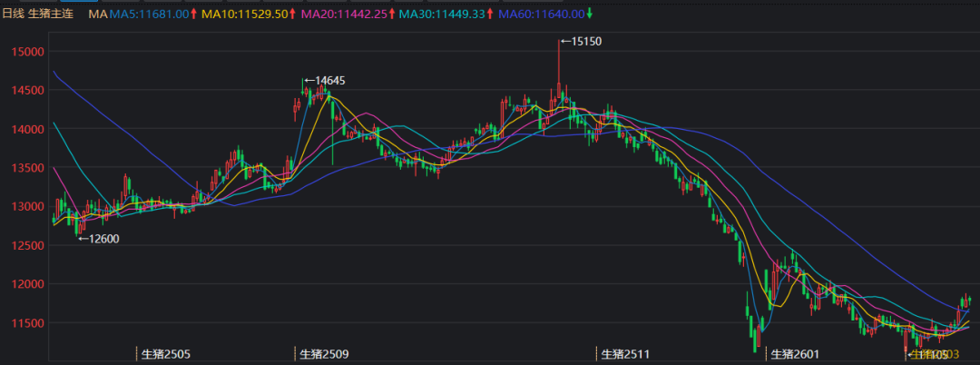Toggle the yellow MA10 indicator label

coord(245,15)
